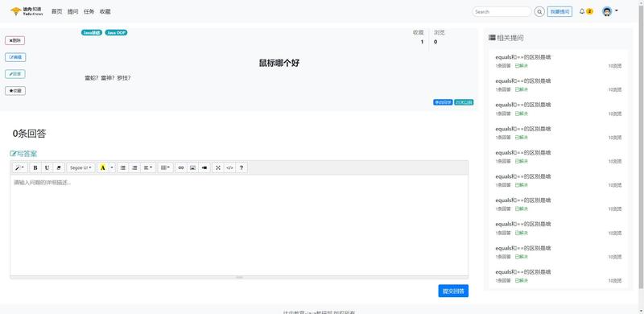Screen dimensions: 644x314
Task: Open 收藏 in the top navigation bar
Action: pos(105,11)
